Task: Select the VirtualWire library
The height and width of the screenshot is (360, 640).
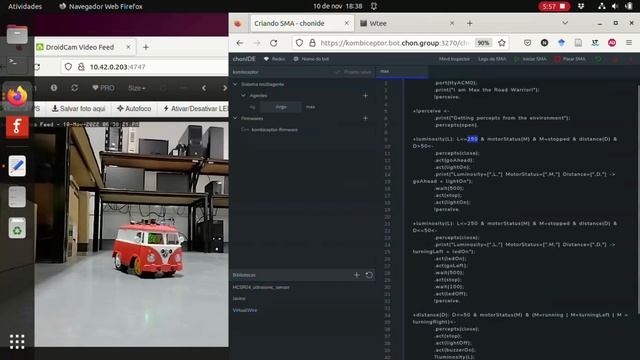Action: click(245, 310)
